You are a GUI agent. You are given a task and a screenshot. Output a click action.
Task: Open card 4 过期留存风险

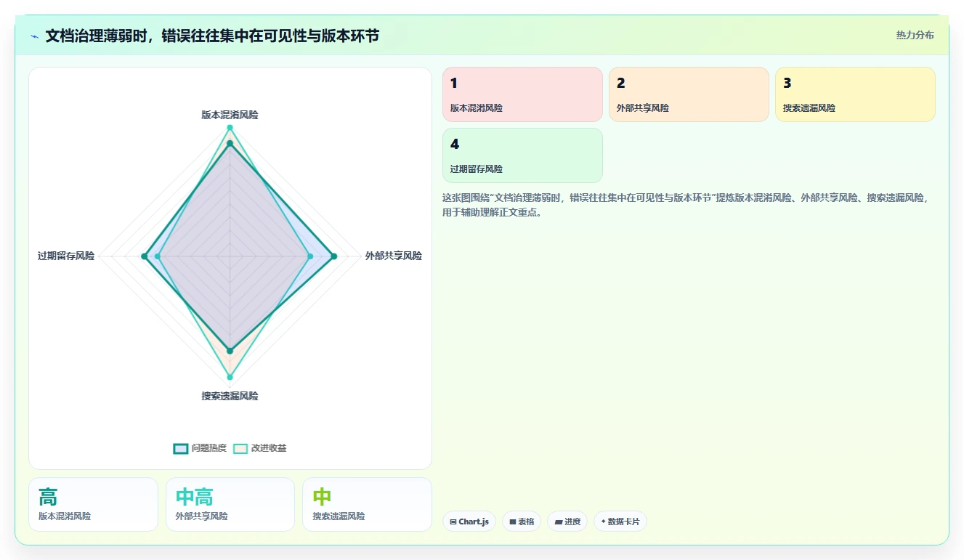522,155
